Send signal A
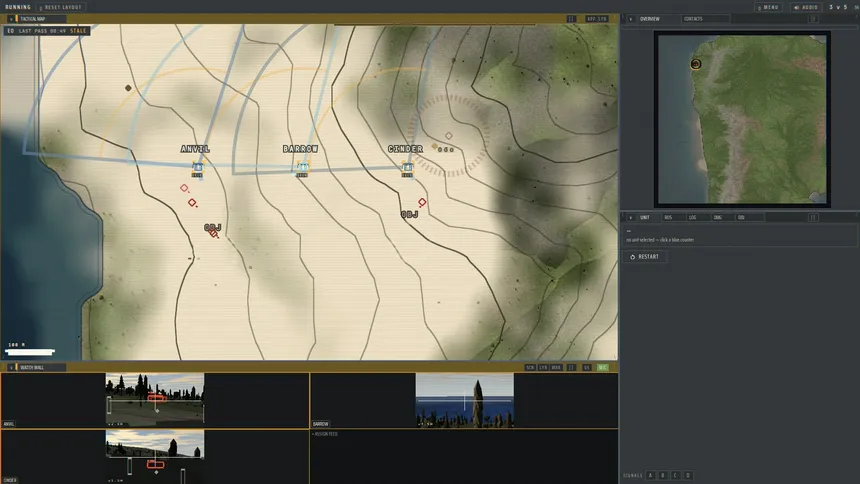860x484 pixels. pyautogui.click(x=650, y=475)
